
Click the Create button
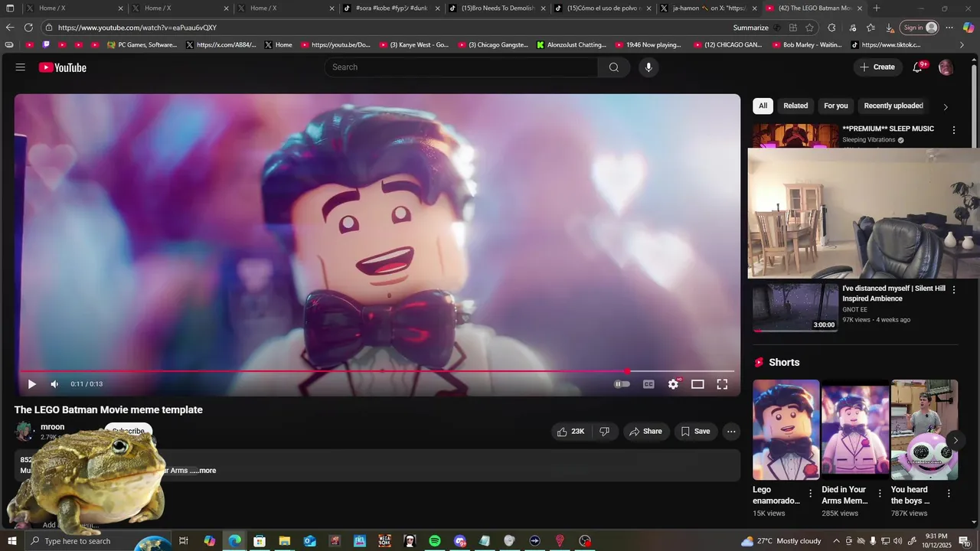(x=877, y=67)
